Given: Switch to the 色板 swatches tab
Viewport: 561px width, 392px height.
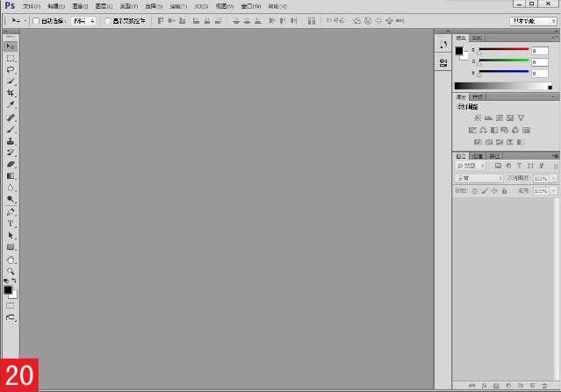Looking at the screenshot, I should coord(477,38).
